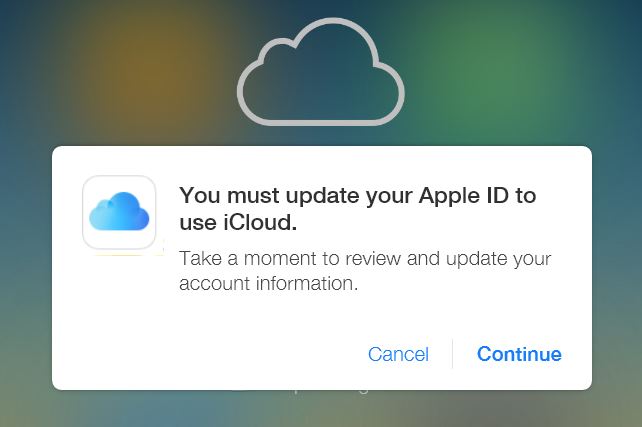
Task: Click "account information." in the description text
Action: click(x=269, y=283)
